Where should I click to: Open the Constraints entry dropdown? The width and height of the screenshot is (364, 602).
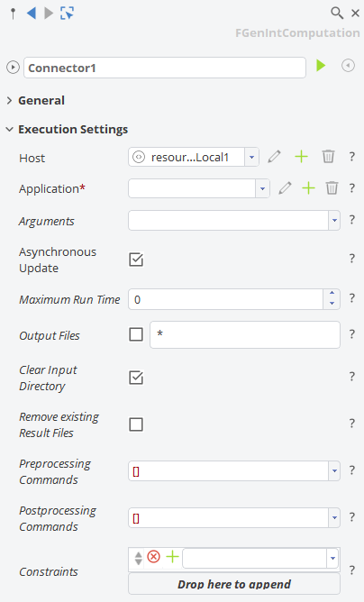(332, 558)
